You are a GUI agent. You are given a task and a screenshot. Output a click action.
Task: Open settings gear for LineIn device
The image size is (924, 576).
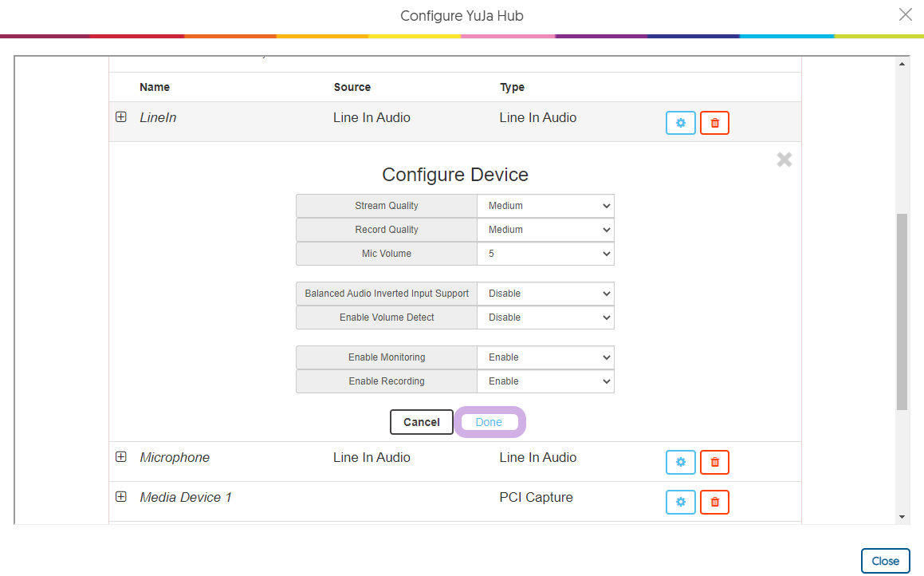coord(680,123)
